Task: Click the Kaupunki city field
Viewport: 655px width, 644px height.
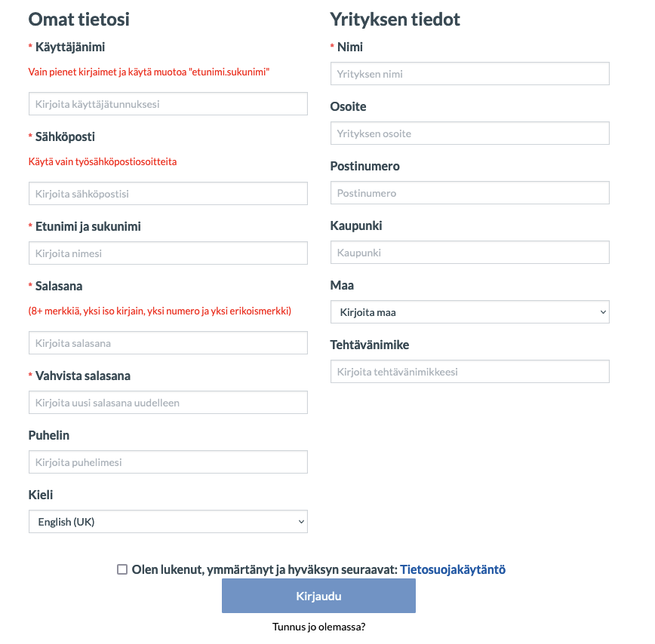Action: tap(469, 253)
